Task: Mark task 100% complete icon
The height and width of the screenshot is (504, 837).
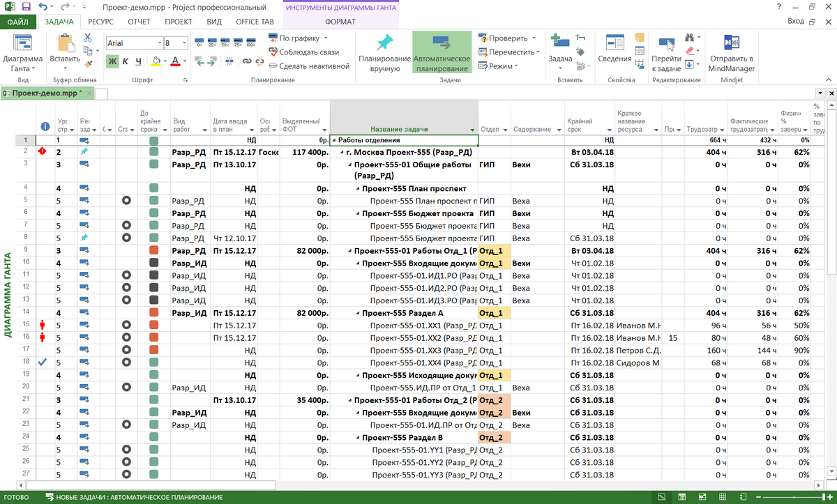Action: (252, 43)
